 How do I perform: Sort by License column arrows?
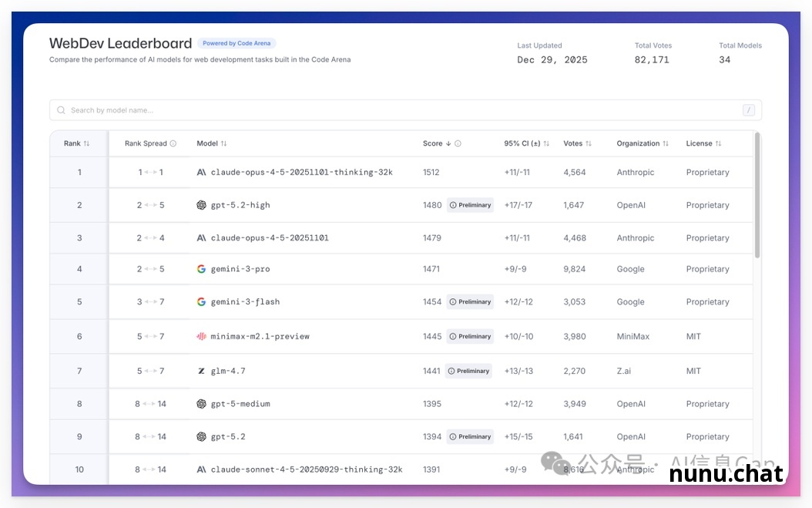pos(718,143)
